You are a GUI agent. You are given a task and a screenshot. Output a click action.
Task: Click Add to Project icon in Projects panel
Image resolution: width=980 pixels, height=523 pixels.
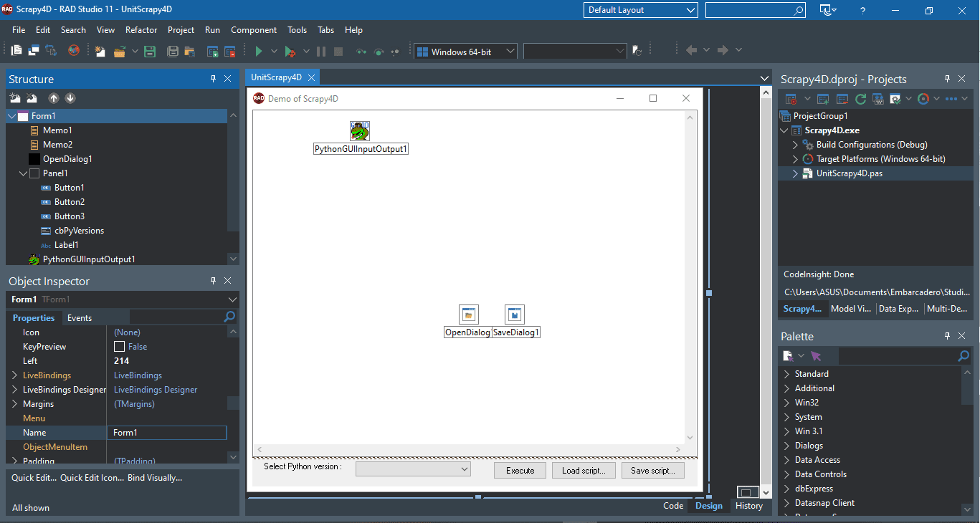point(823,98)
